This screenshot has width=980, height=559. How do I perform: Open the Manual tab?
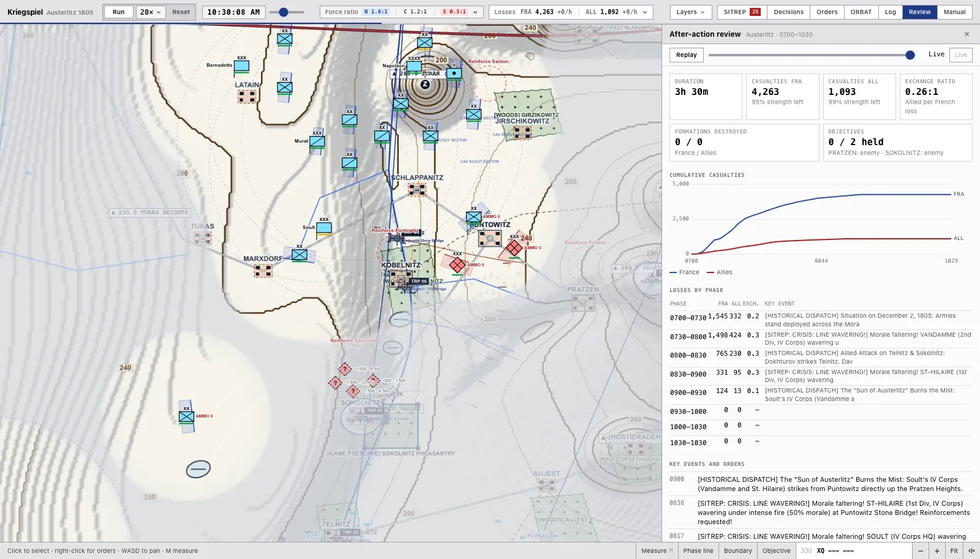click(954, 12)
